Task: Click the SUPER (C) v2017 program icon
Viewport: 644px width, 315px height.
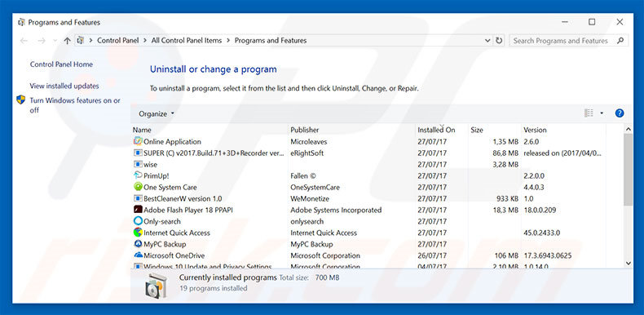Action: pos(138,153)
